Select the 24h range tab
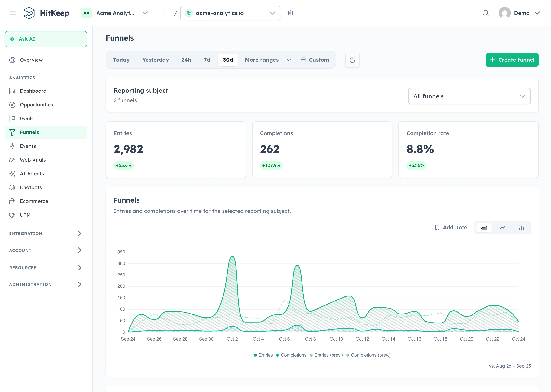551x392 pixels. [187, 60]
